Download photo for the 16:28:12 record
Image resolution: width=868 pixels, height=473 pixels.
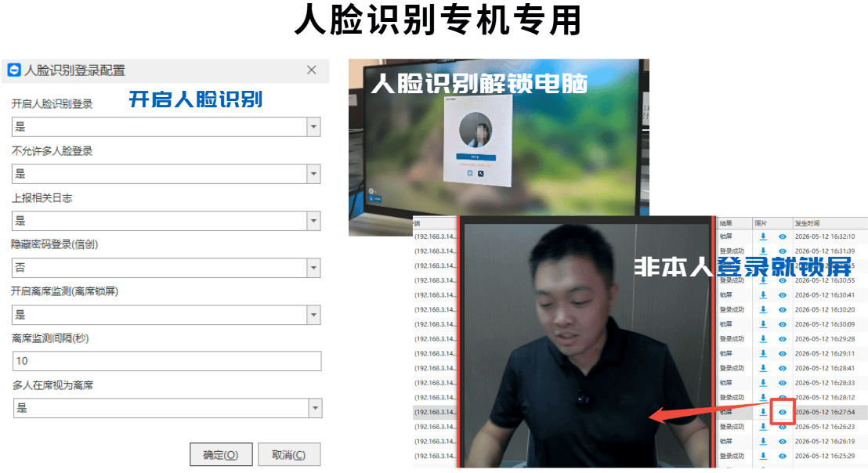pyautogui.click(x=763, y=397)
